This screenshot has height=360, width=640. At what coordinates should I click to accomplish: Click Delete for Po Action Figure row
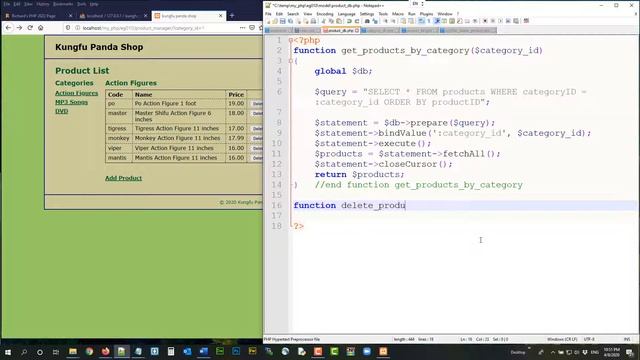click(257, 104)
